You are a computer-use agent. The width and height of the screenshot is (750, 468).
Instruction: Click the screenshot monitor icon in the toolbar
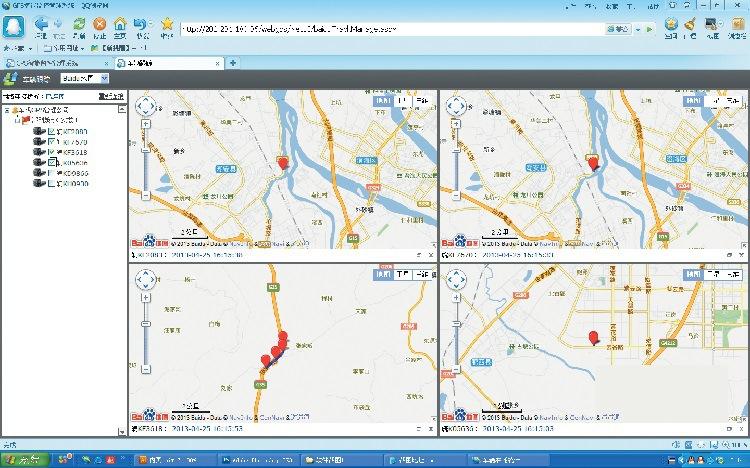point(711,24)
